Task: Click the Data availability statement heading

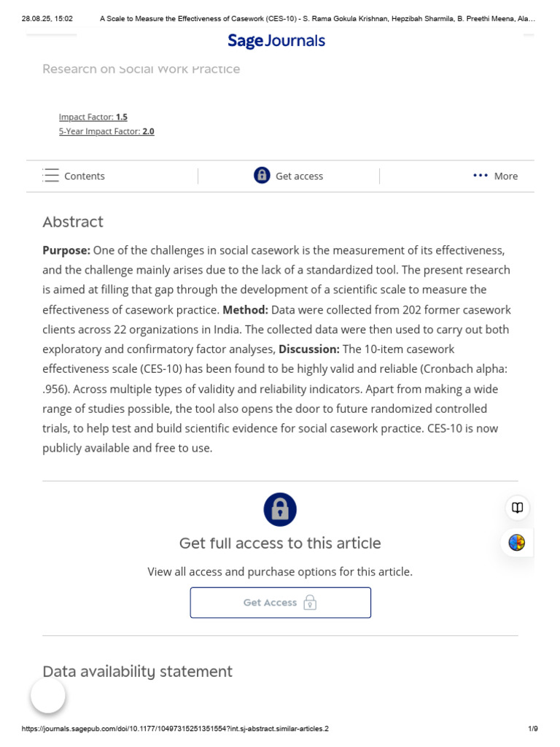Action: 138,671
